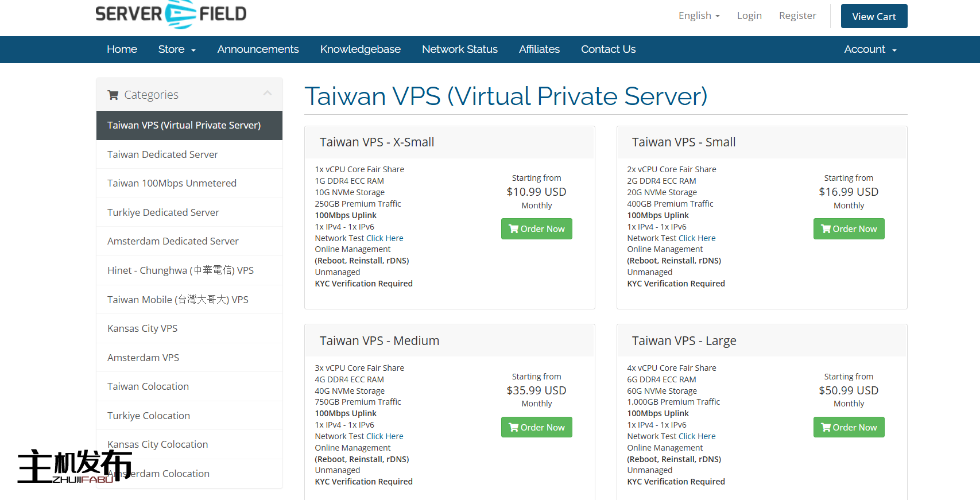980x500 pixels.
Task: Open the Account dropdown menu
Action: pyautogui.click(x=870, y=49)
